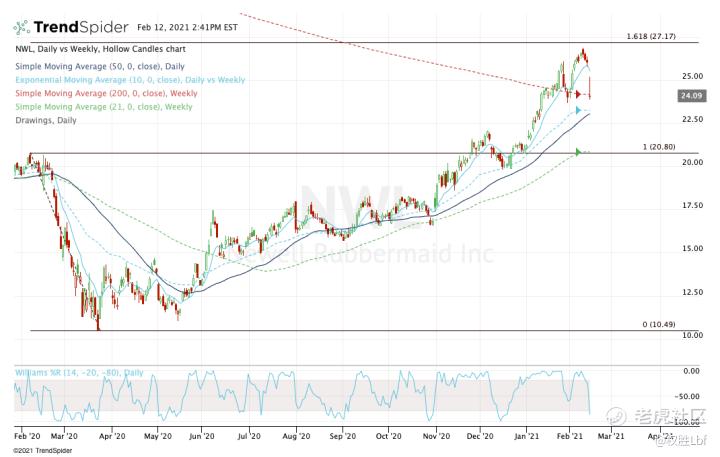Click the Aug '20 date axis label

coord(296,436)
